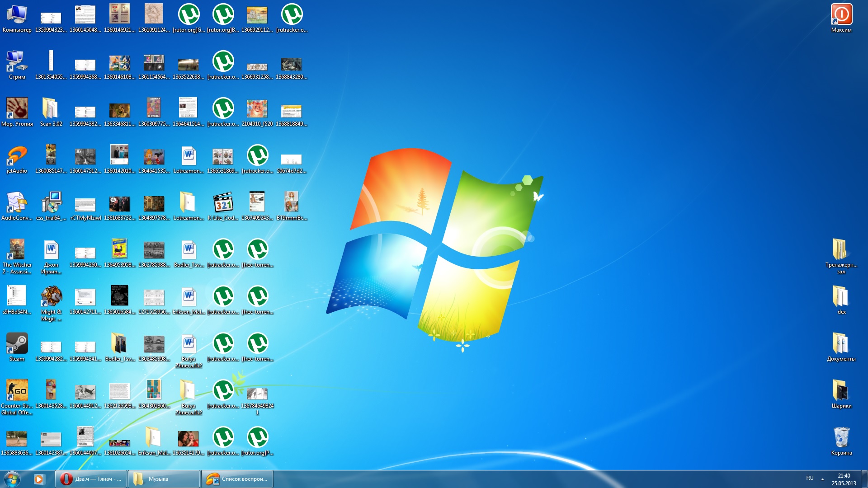This screenshot has width=868, height=488.
Task: Open the Might & Magic shortcut
Action: 51,303
